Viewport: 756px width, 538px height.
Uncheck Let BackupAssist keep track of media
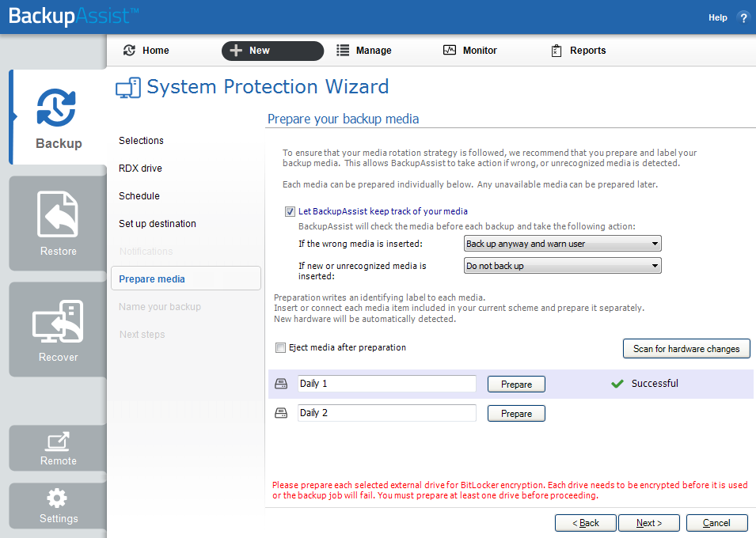click(290, 211)
